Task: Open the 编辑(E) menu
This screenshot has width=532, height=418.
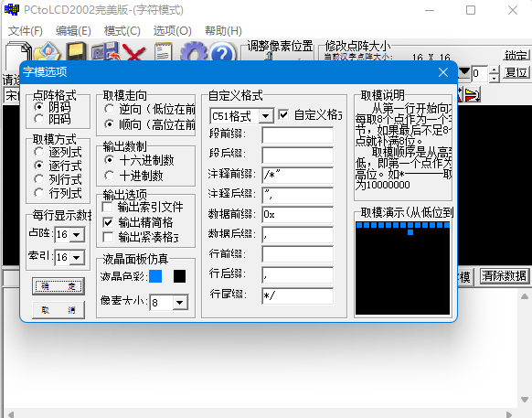Action: [x=73, y=31]
